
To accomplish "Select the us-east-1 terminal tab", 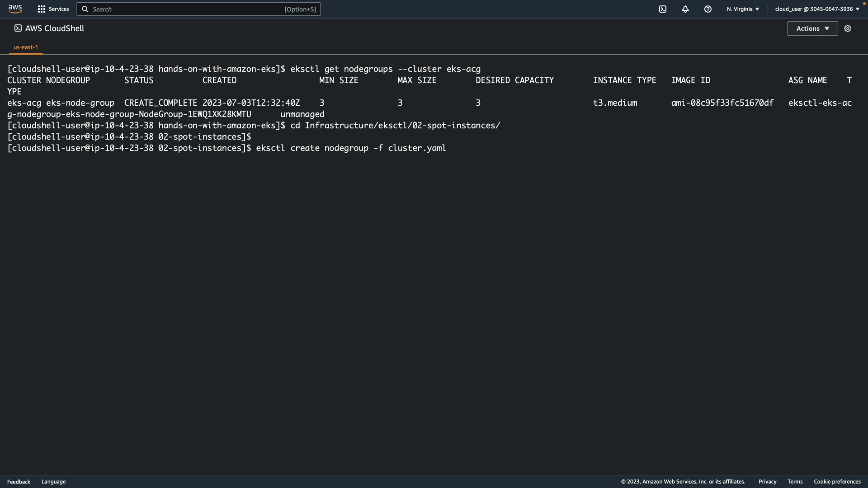I will pos(26,47).
